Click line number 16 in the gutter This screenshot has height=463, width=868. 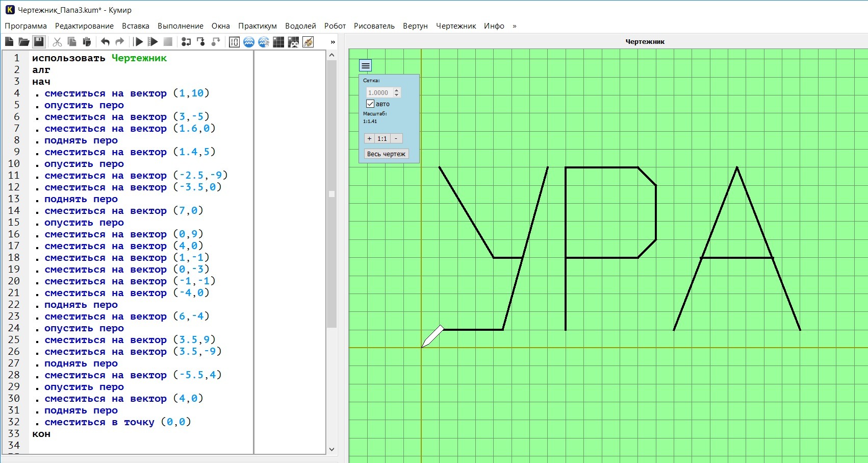pos(14,234)
